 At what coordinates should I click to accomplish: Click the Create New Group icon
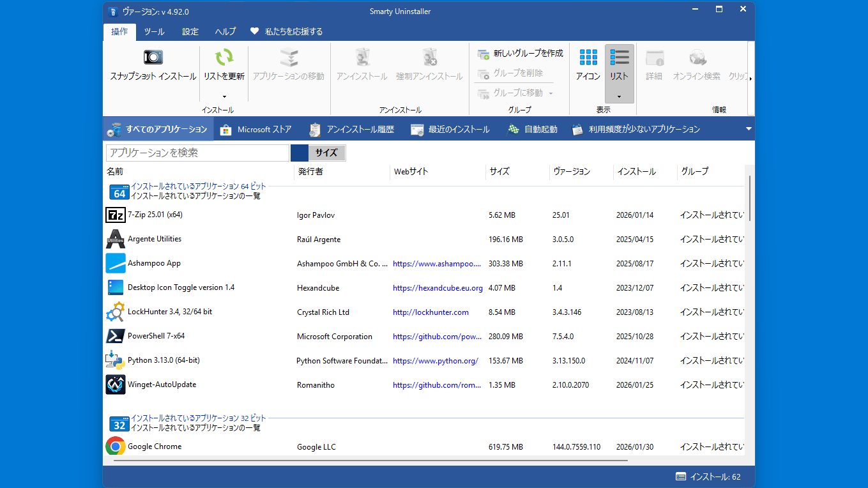pyautogui.click(x=483, y=54)
